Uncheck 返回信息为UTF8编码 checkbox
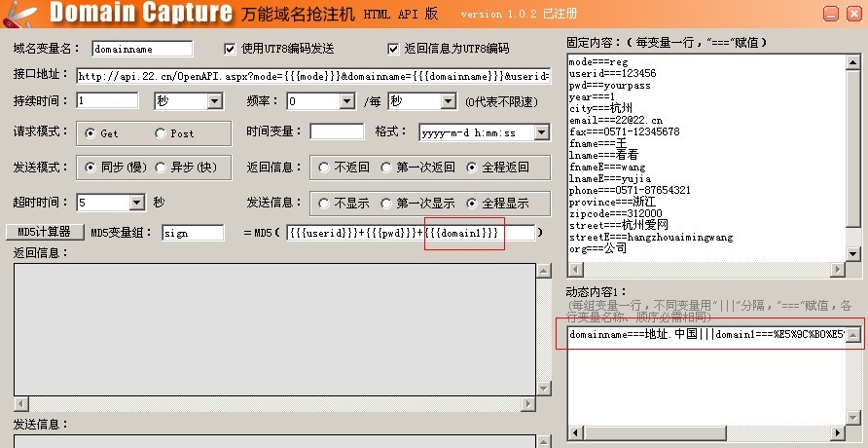Screen dimensions: 868x448 click(393, 49)
